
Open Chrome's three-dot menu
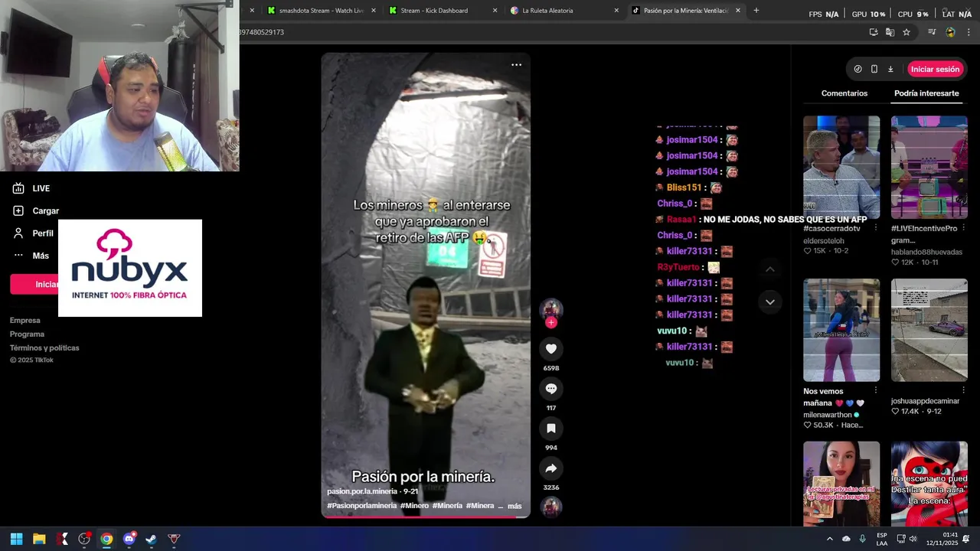[969, 32]
